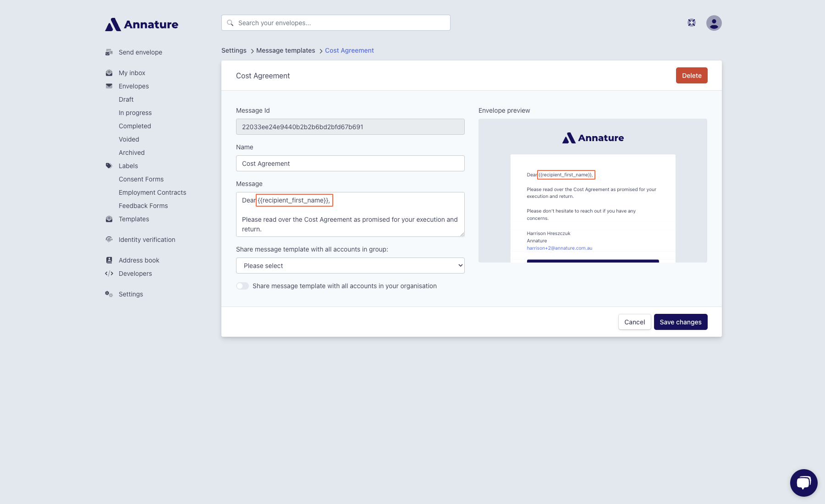The image size is (825, 504).
Task: Open the chat bubble widget
Action: pos(803,482)
